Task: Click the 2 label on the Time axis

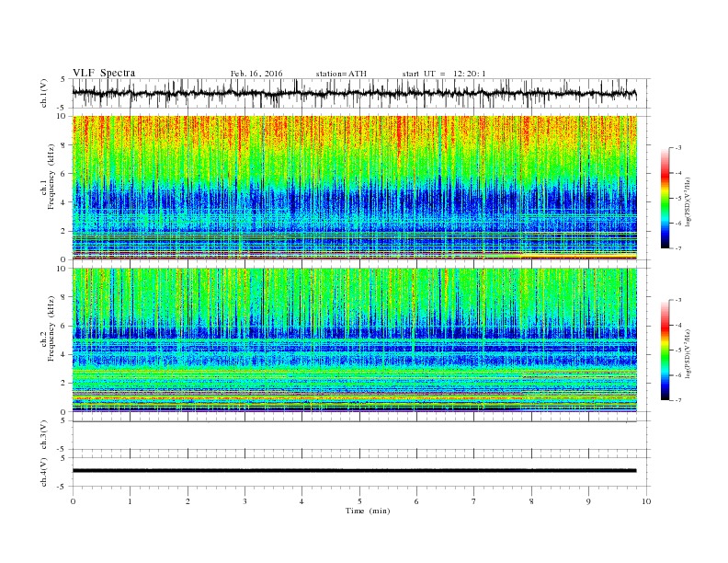Action: [x=188, y=501]
